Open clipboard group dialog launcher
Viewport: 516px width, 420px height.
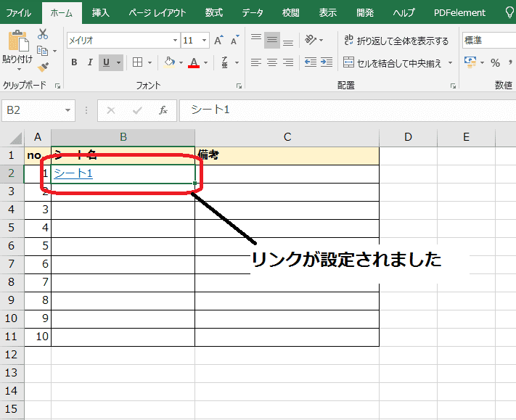57,86
